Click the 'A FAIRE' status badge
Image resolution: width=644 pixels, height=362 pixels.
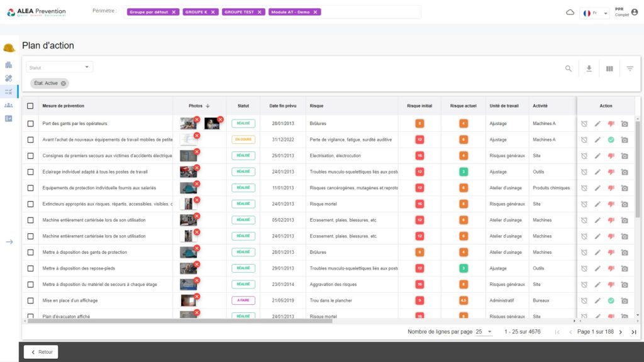point(243,300)
